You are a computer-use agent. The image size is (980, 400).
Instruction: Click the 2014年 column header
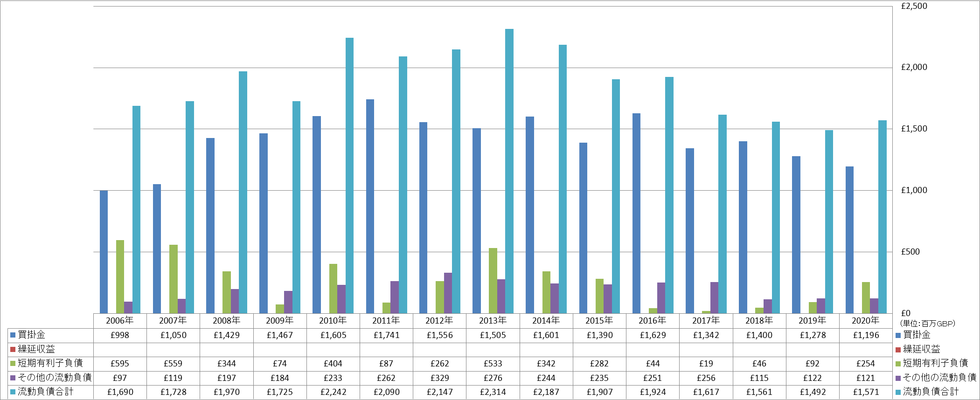click(x=546, y=321)
